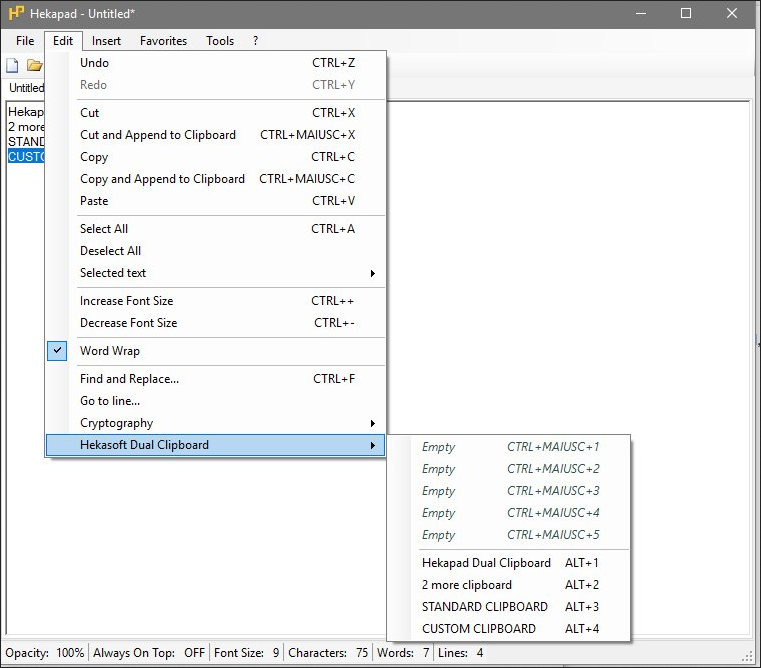Close the Edit menu via its header
Screen dimensions: 761x668
click(x=63, y=41)
